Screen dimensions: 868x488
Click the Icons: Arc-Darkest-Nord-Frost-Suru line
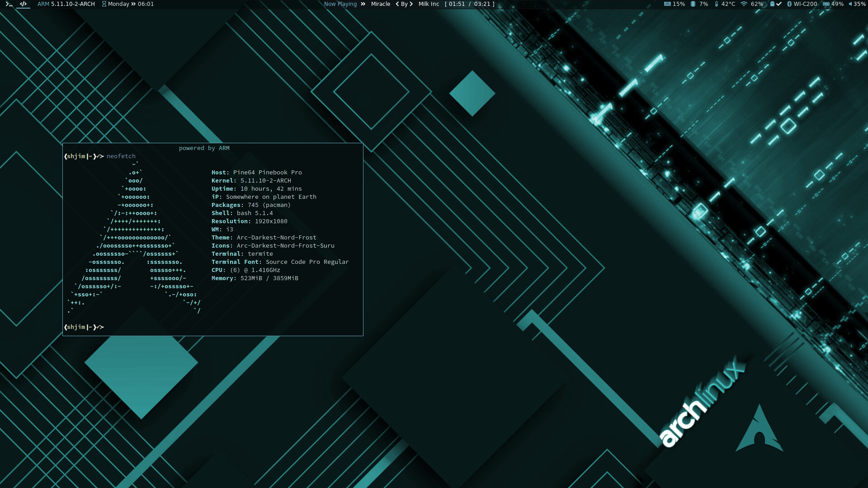(273, 246)
